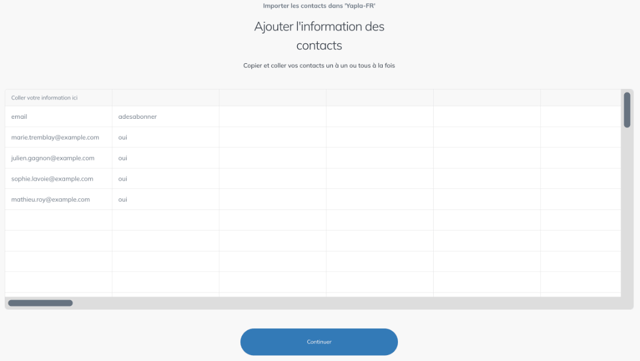Click the mathieu.roy@example.com cell
This screenshot has width=640, height=361.
59,199
